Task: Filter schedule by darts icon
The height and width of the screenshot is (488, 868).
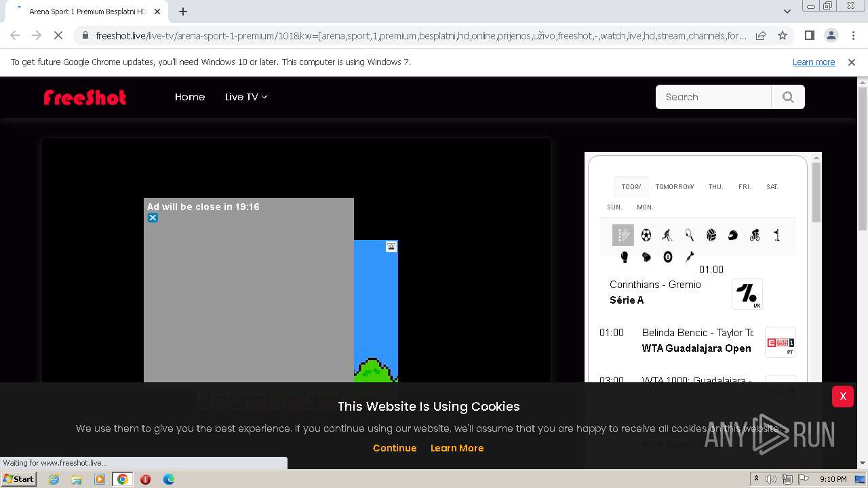Action: click(x=690, y=257)
